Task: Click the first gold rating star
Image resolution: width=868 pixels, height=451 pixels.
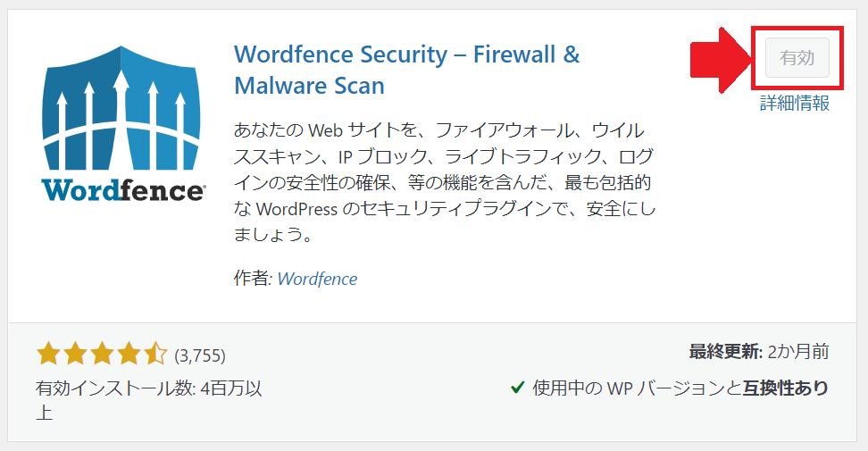Action: coord(49,354)
